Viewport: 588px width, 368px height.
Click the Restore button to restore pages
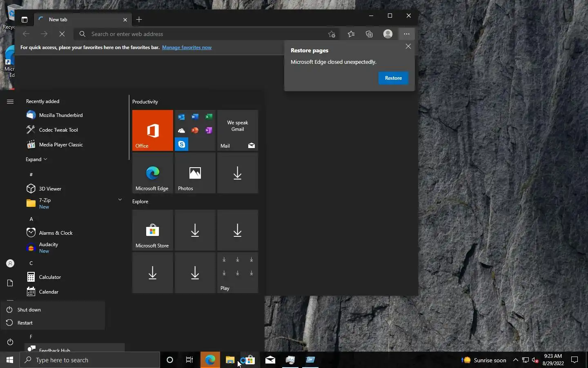click(x=393, y=78)
